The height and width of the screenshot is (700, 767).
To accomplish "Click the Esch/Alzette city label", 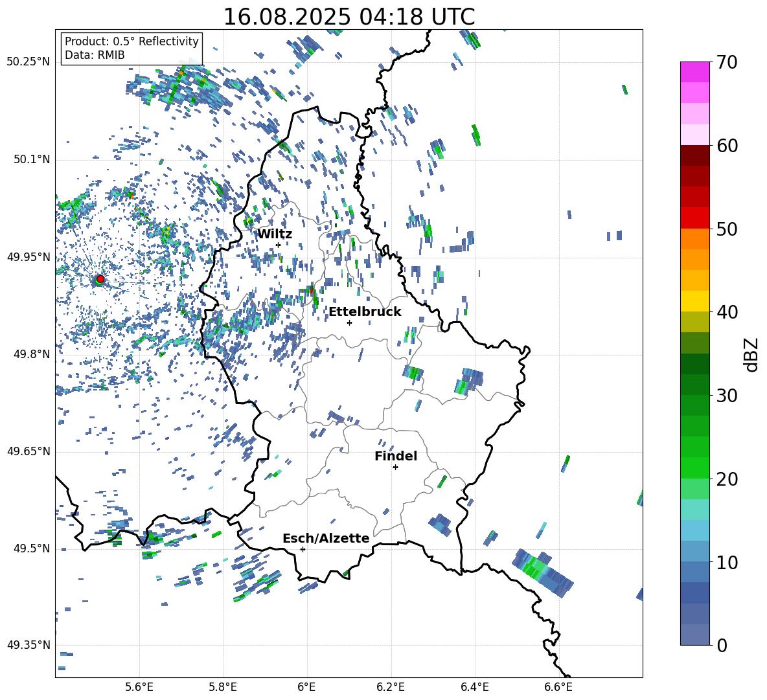I will coord(326,539).
